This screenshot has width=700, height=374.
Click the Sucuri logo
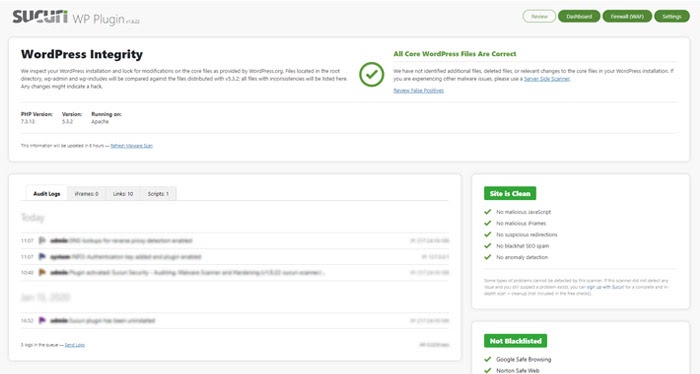pos(40,17)
